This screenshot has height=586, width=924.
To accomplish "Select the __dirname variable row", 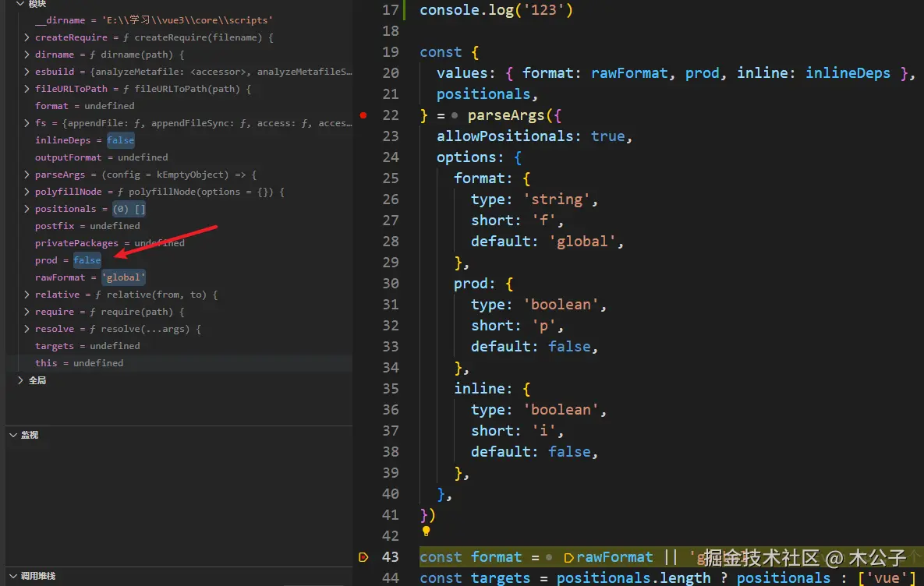I will coord(179,20).
